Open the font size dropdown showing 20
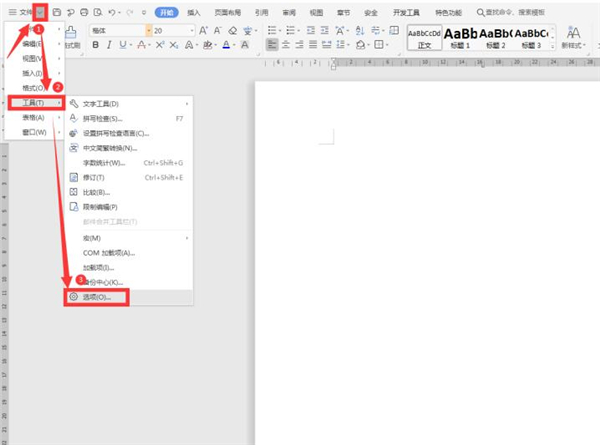600x445 pixels. pyautogui.click(x=190, y=31)
